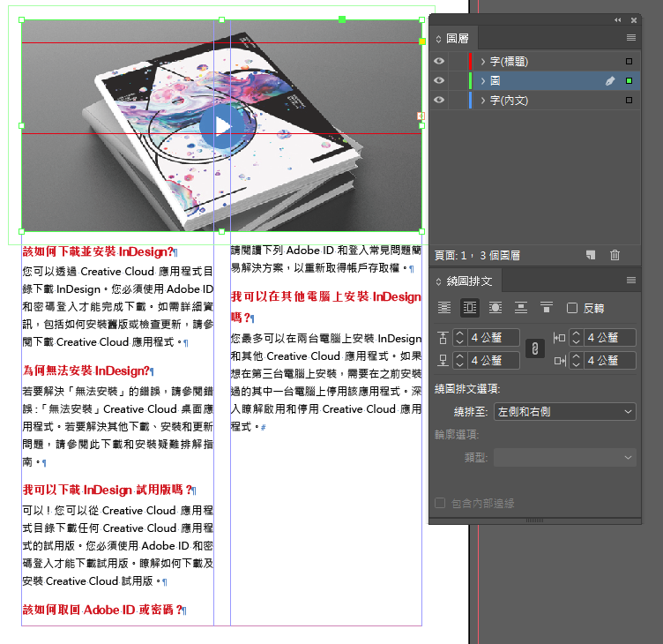663x644 pixels.
Task: Hide the 圖 layer
Action: pyautogui.click(x=439, y=81)
